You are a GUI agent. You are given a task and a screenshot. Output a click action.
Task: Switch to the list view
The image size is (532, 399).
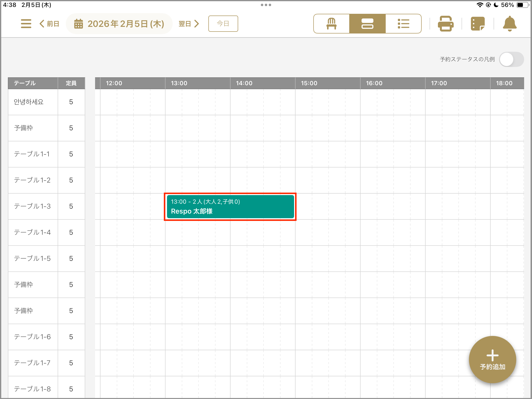403,24
